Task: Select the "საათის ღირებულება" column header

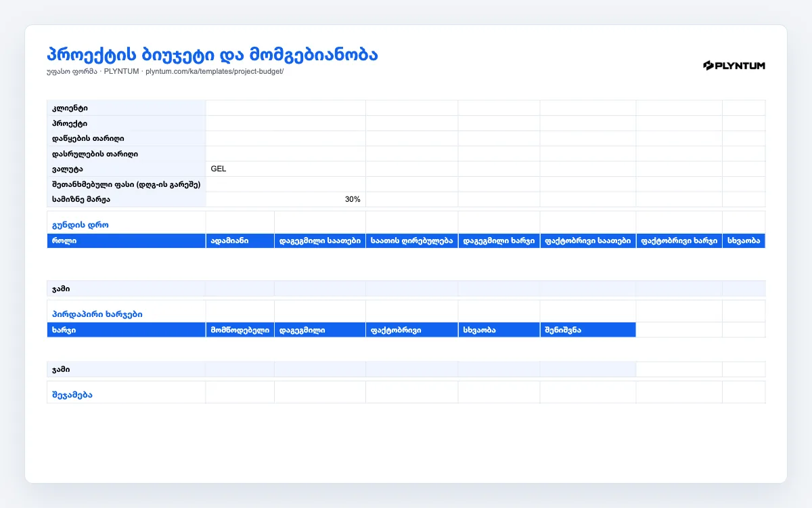Action: tap(412, 240)
